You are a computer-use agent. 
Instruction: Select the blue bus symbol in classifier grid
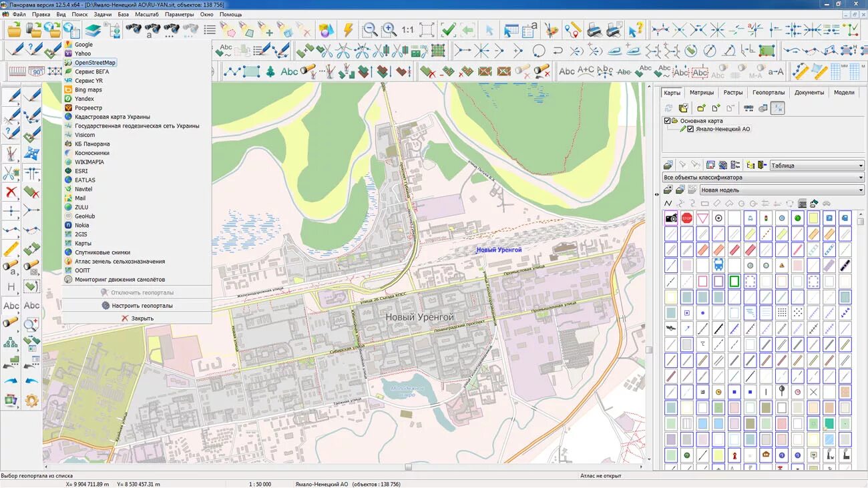718,266
